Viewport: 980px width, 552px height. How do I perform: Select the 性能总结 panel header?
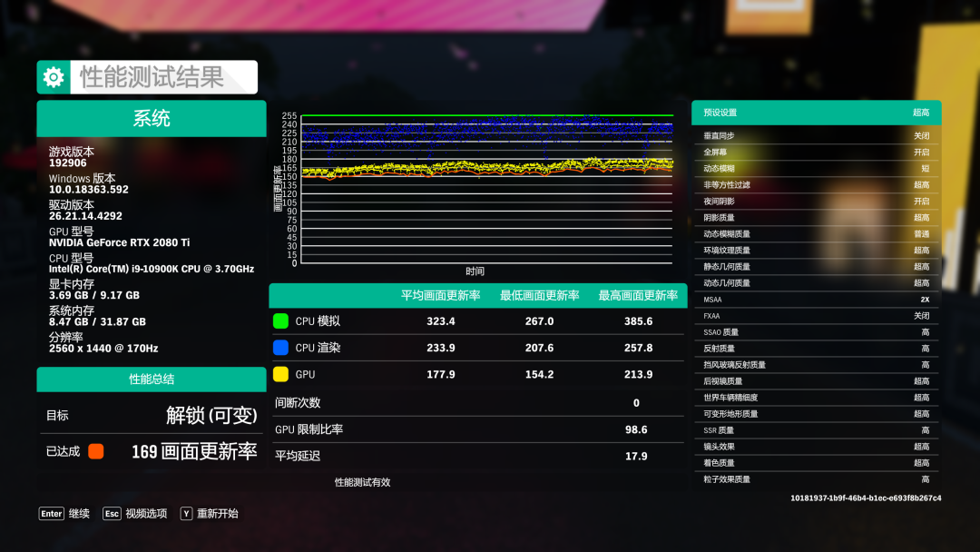(152, 379)
